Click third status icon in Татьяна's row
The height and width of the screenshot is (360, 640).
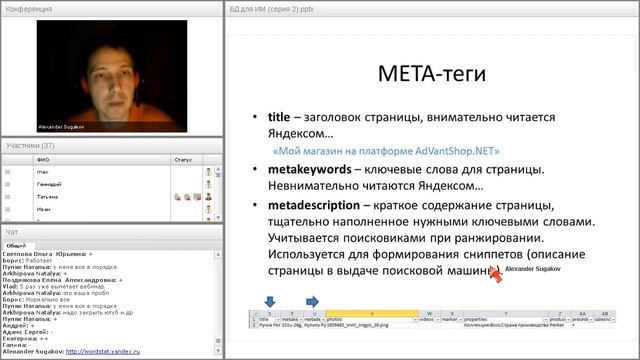[197, 197]
